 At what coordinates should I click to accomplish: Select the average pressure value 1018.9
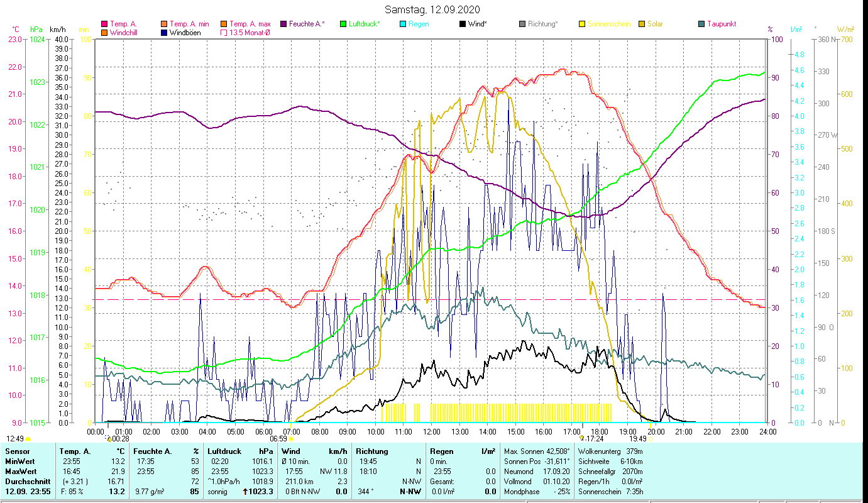point(262,482)
